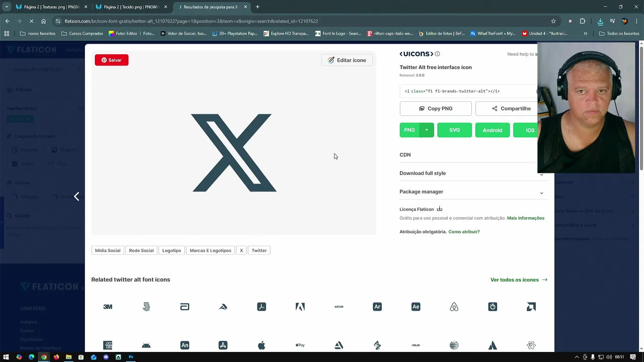Select the Adobe Aero 'Ar' icon
Screen dimensions: 644x362
pos(377,307)
